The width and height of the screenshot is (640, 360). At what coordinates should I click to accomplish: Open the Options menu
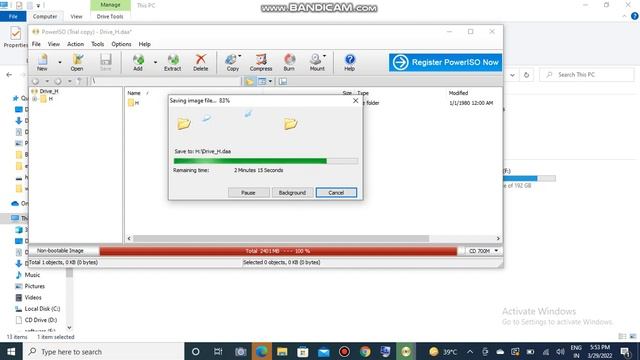click(x=121, y=44)
